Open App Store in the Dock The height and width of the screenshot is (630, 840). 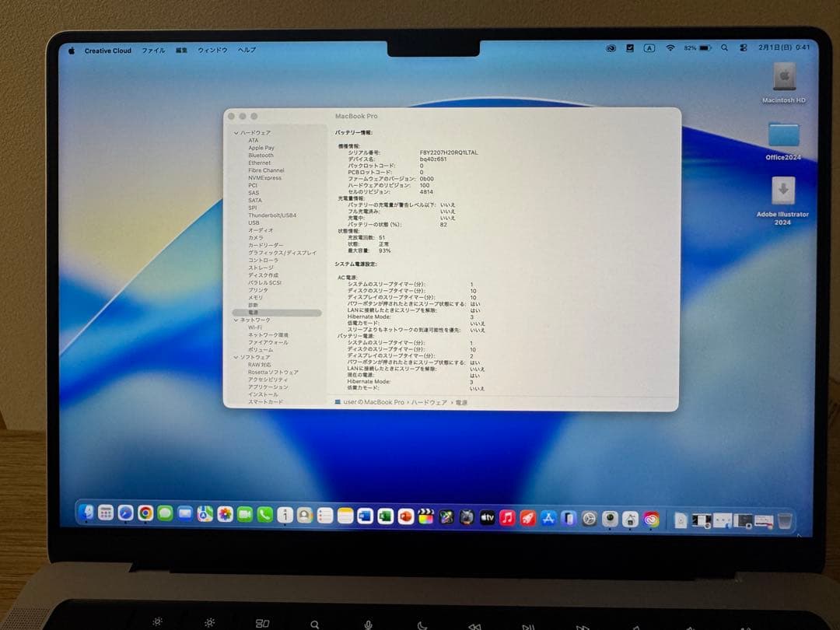click(x=548, y=518)
